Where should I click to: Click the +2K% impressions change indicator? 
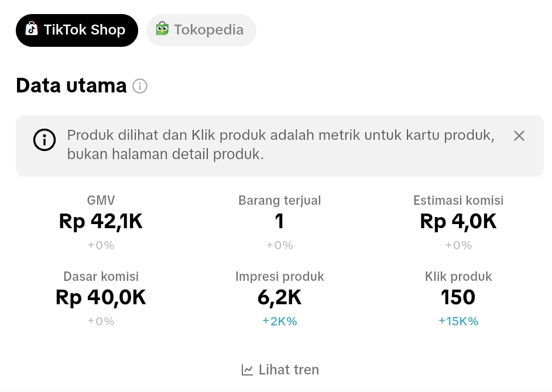[x=279, y=321]
